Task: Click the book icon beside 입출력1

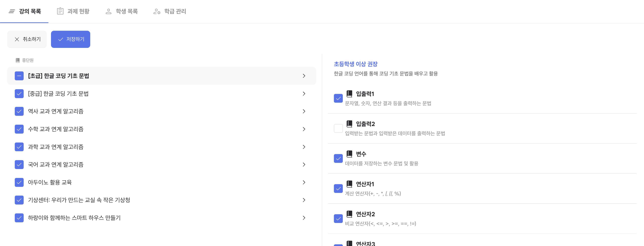Action: coord(349,94)
